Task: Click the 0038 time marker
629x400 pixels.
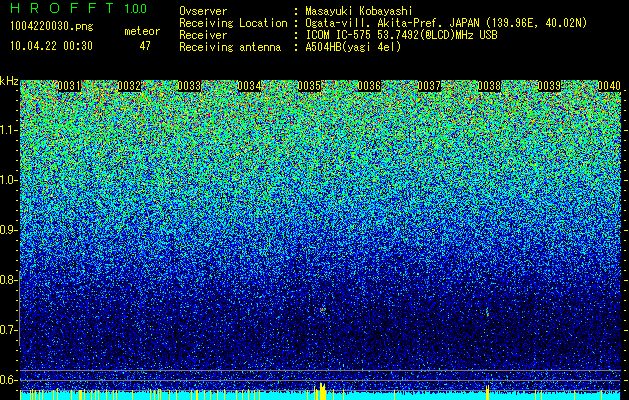Action: coord(489,86)
